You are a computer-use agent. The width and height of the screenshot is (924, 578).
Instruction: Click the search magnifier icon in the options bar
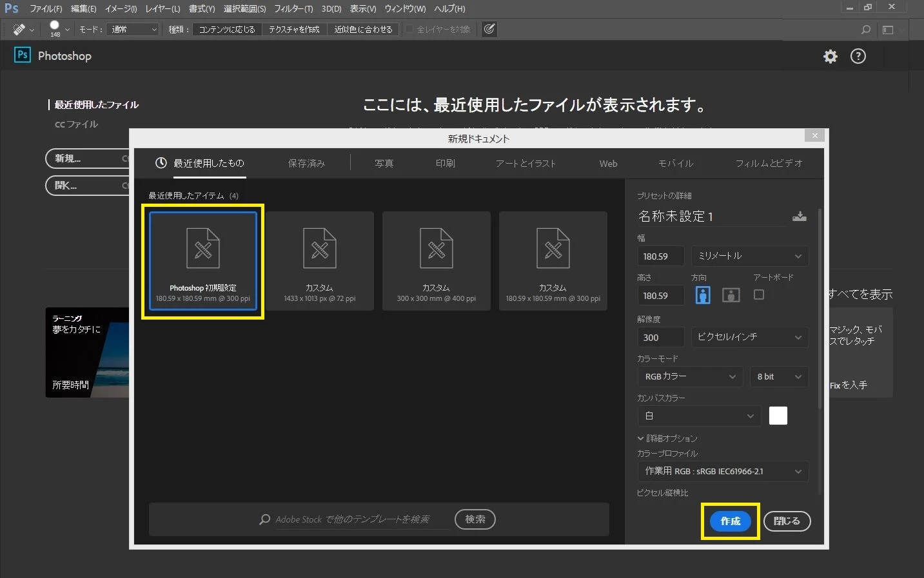(x=866, y=30)
